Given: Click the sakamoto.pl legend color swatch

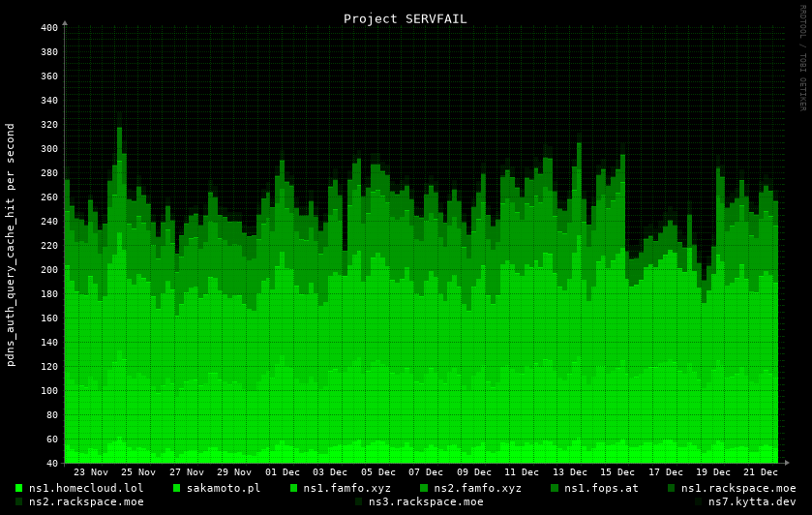Looking at the screenshot, I should click(x=176, y=488).
